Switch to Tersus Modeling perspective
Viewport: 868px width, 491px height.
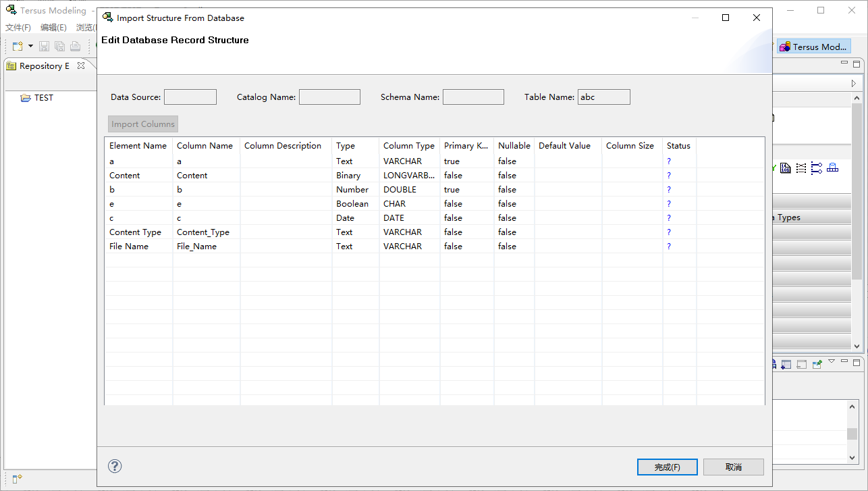813,47
